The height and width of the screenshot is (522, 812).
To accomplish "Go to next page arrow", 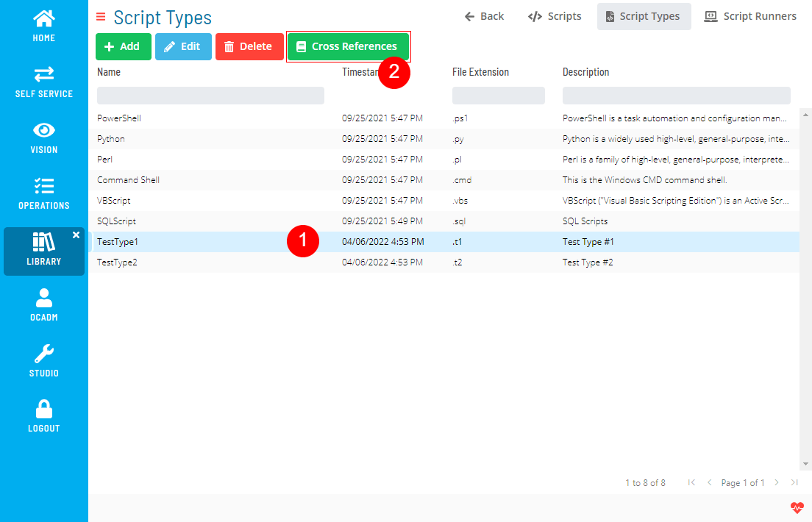I will pos(777,482).
